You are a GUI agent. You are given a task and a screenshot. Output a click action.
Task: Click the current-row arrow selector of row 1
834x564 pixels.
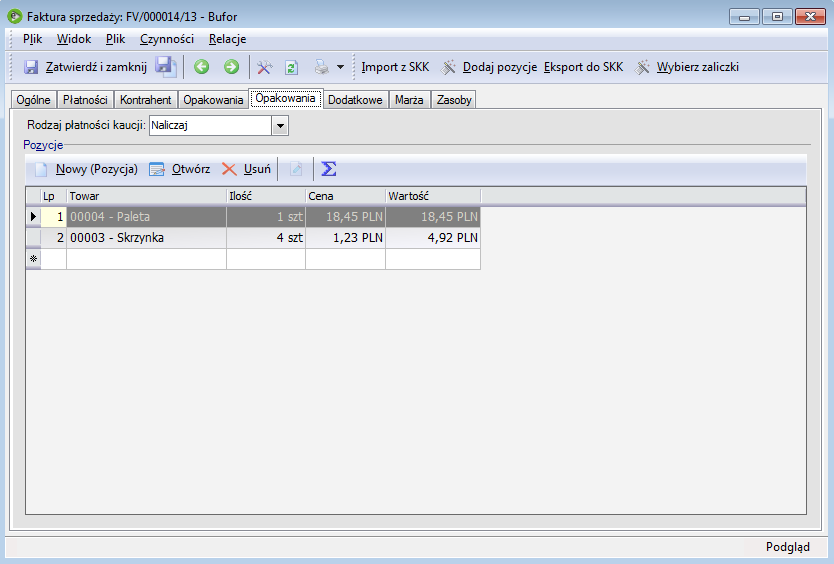(x=33, y=217)
